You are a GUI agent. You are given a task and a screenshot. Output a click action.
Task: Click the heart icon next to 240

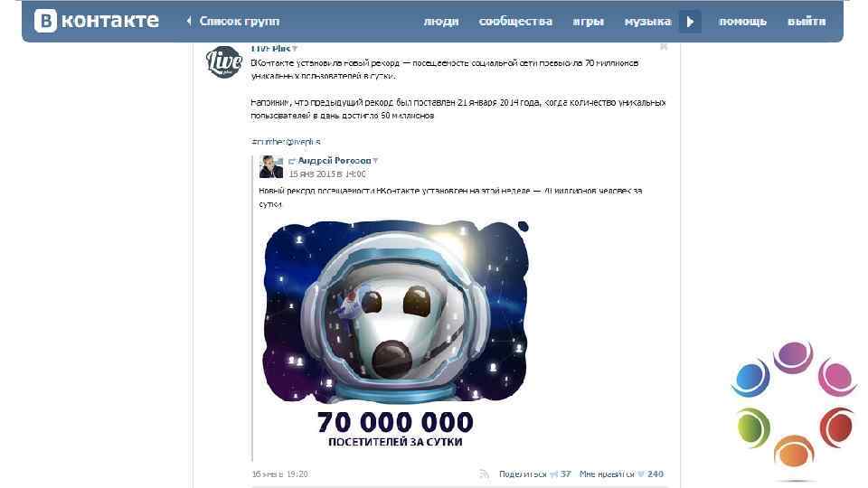[641, 474]
